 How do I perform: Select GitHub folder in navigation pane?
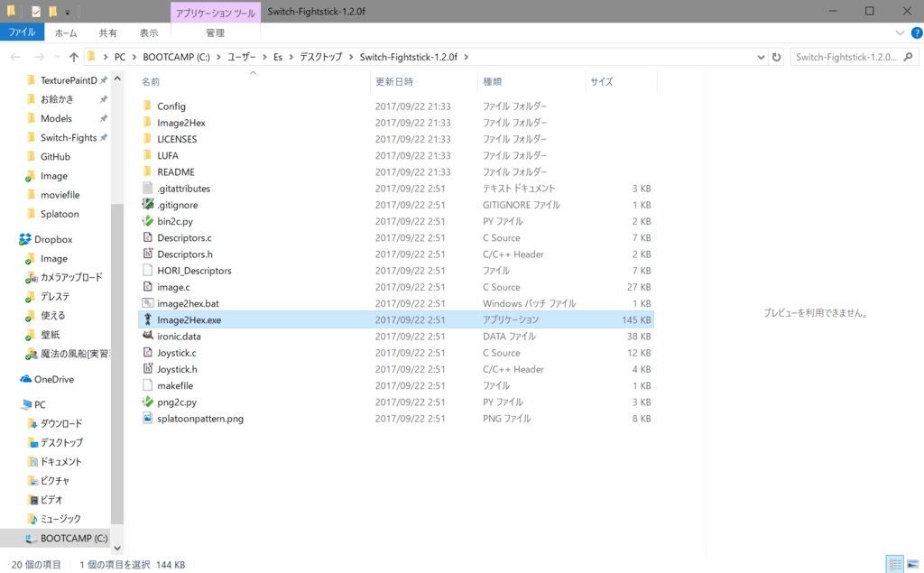point(55,157)
